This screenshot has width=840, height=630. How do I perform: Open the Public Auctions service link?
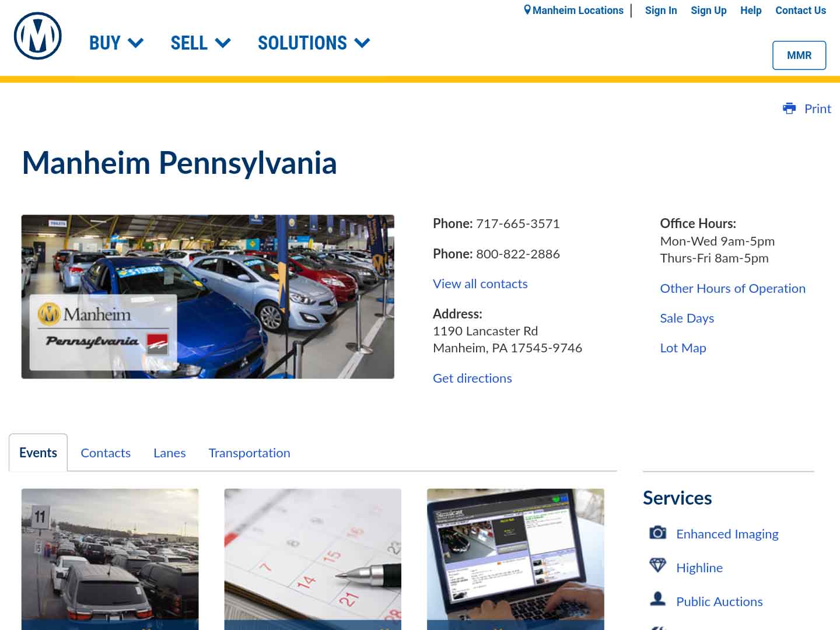click(x=719, y=601)
